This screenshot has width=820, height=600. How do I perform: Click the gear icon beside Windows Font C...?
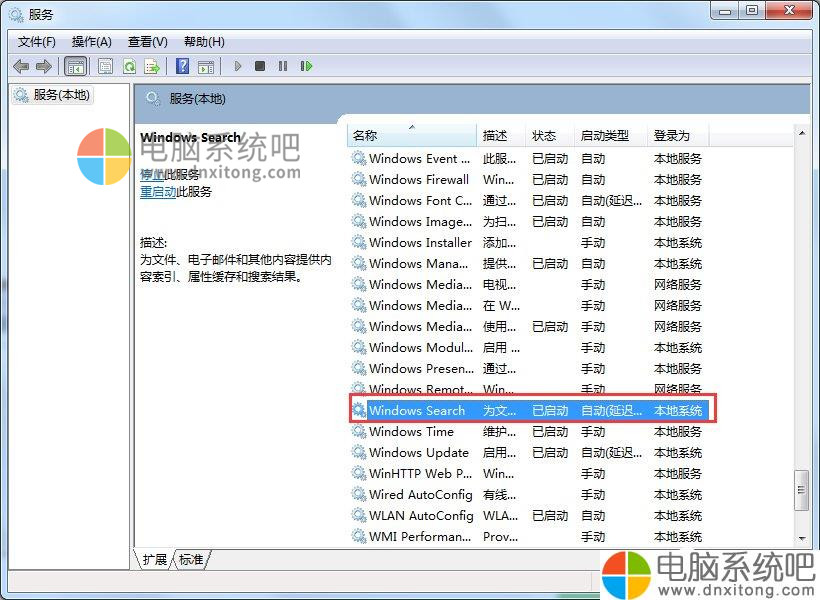[359, 200]
